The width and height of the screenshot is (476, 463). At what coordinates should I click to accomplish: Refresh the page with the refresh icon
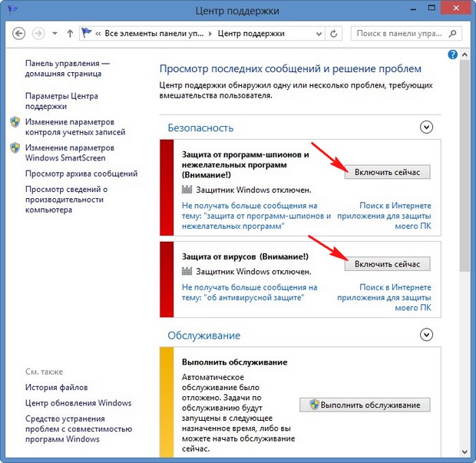point(334,34)
